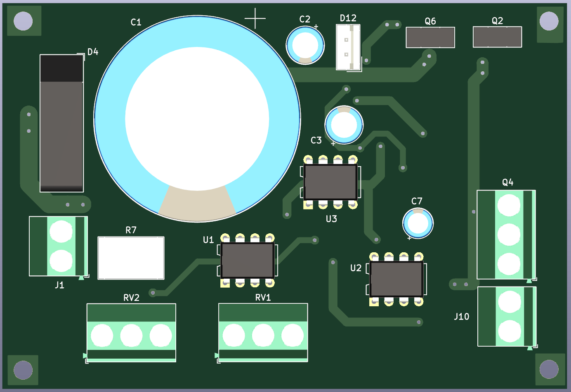Click the U2 silkscreen label
Image resolution: width=571 pixels, height=392 pixels.
point(356,268)
